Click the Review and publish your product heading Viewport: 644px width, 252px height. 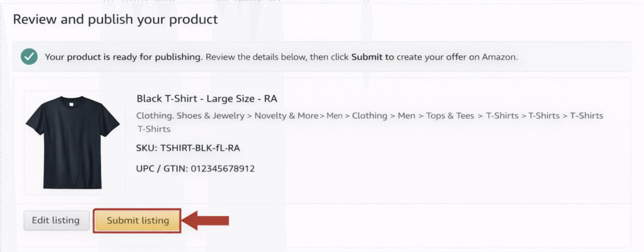[x=115, y=20]
